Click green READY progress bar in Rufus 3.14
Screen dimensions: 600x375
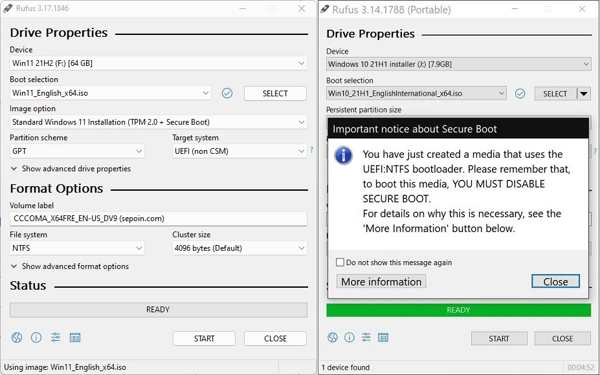pyautogui.click(x=458, y=310)
